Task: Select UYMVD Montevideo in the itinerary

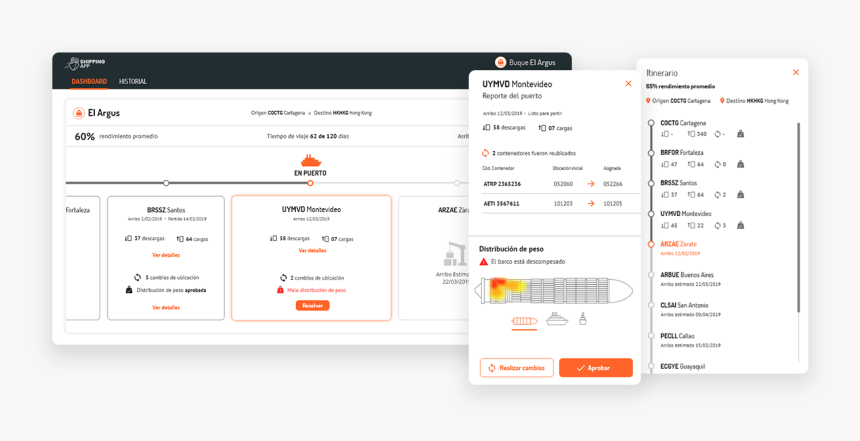Action: pos(686,213)
